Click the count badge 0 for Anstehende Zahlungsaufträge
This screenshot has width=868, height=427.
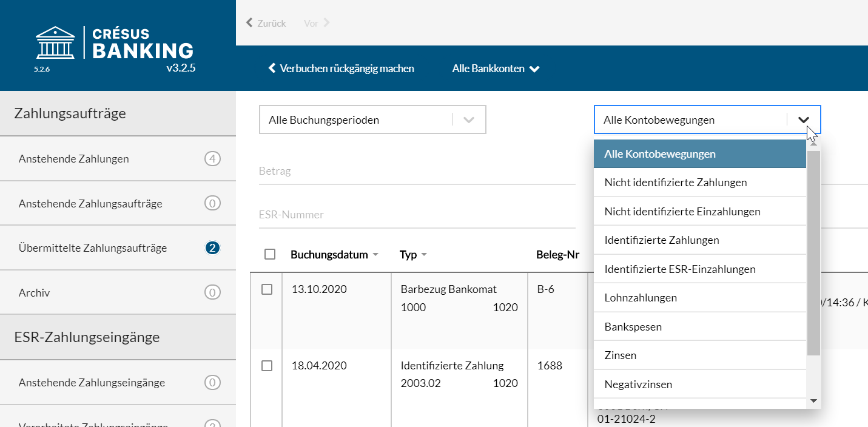click(x=212, y=203)
